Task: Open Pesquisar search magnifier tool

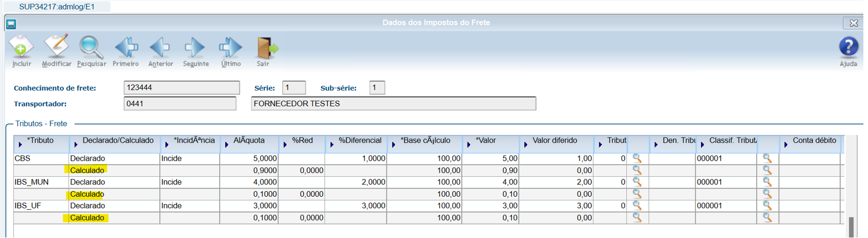Action: tap(91, 47)
